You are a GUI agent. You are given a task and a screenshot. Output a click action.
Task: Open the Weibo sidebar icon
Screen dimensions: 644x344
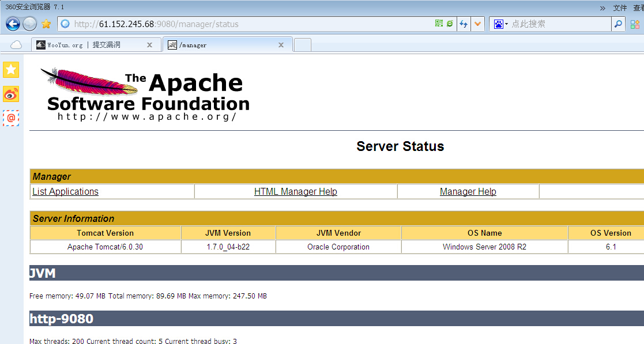click(x=11, y=94)
